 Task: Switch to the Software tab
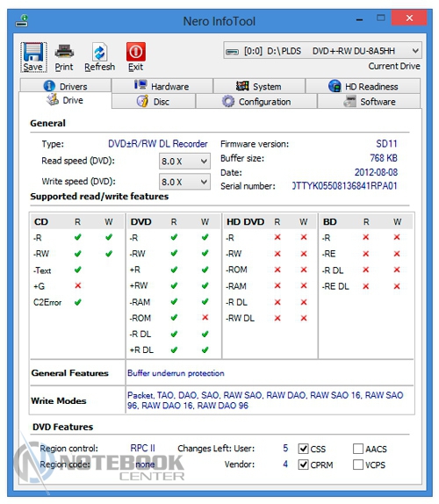pos(369,102)
